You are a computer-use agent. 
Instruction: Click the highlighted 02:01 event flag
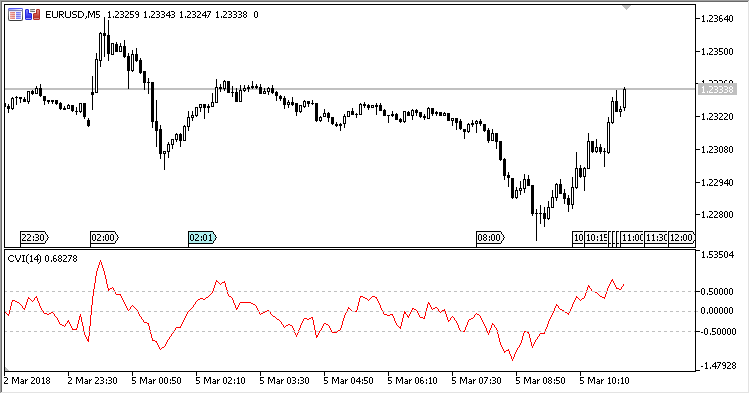202,238
